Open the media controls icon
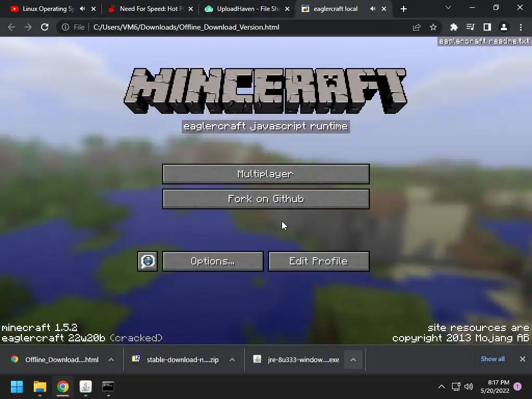532x399 pixels. [x=470, y=27]
